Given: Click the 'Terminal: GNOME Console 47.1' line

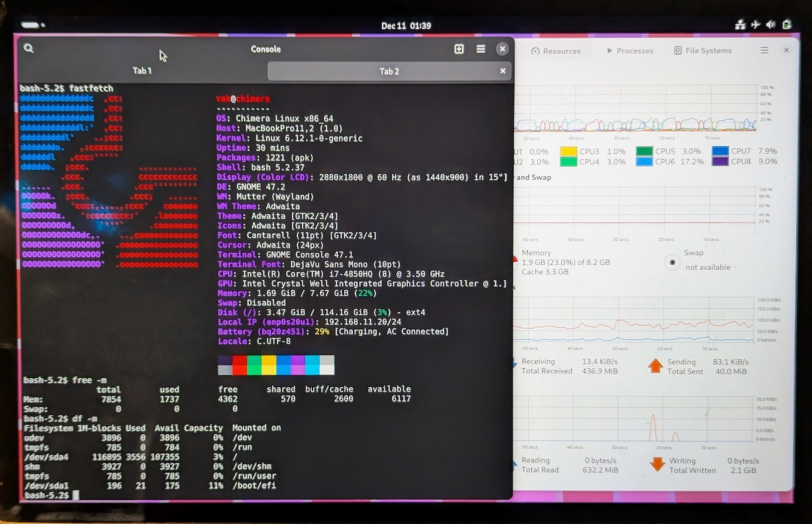Looking at the screenshot, I should point(284,255).
